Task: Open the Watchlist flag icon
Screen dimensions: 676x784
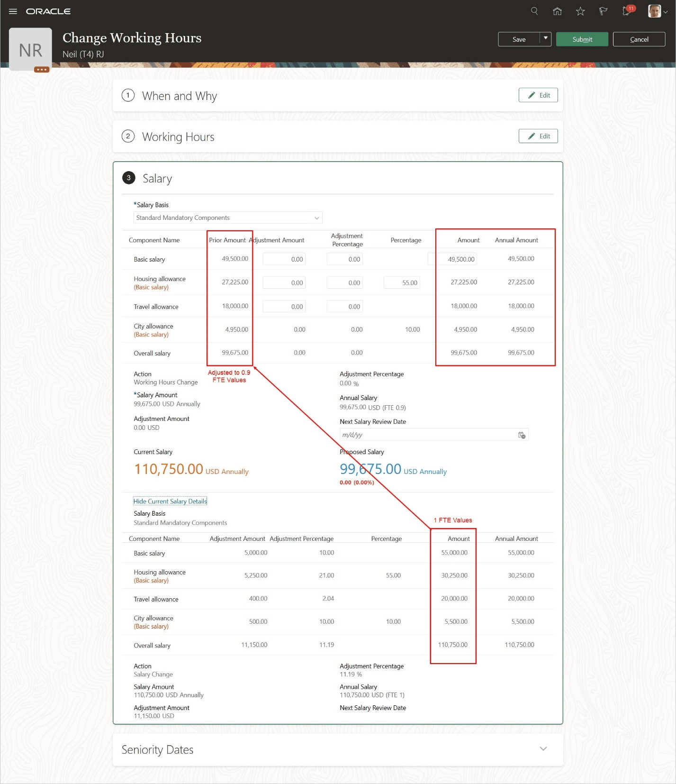Action: click(603, 11)
